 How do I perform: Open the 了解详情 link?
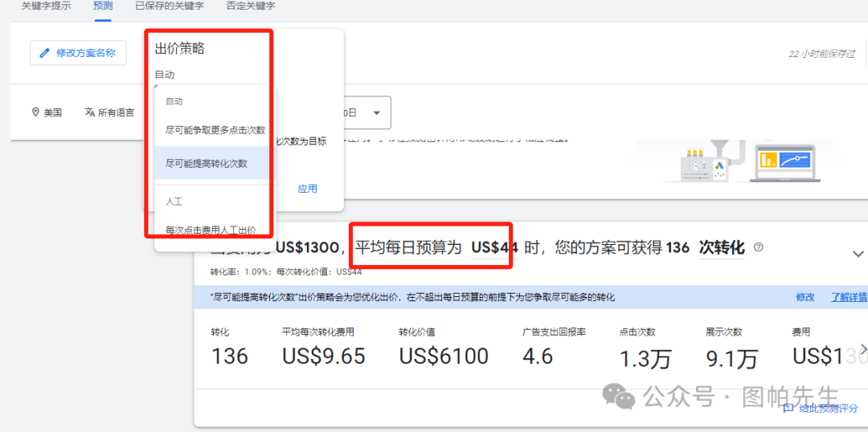point(849,297)
